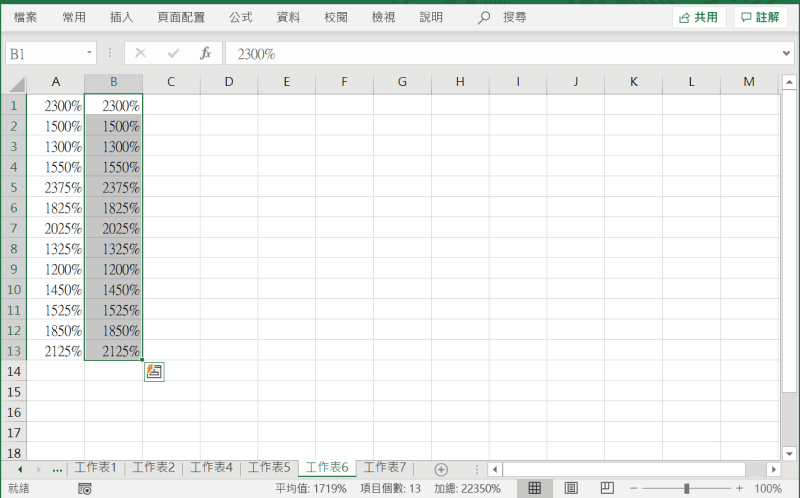
Task: Click the zoom out minus icon
Action: (x=634, y=488)
